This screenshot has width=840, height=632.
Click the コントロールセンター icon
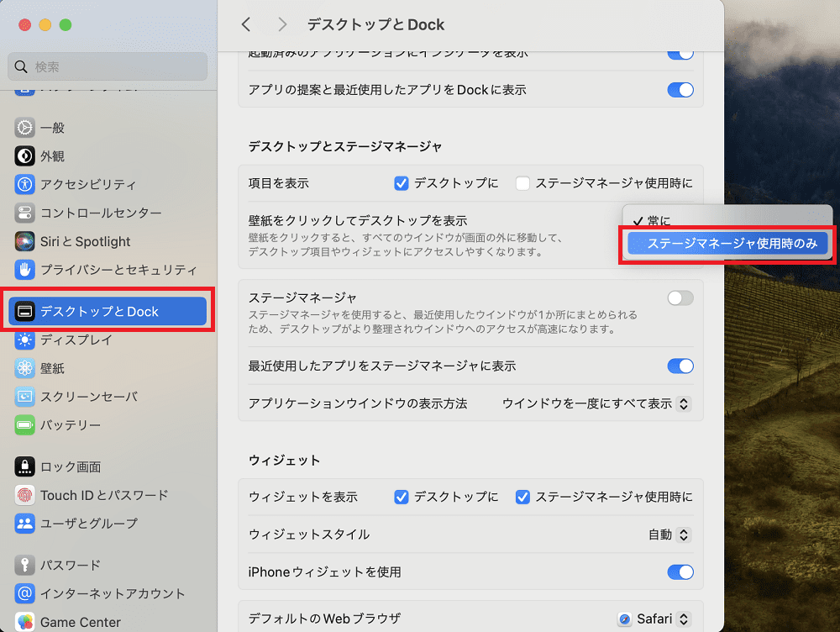coord(24,213)
